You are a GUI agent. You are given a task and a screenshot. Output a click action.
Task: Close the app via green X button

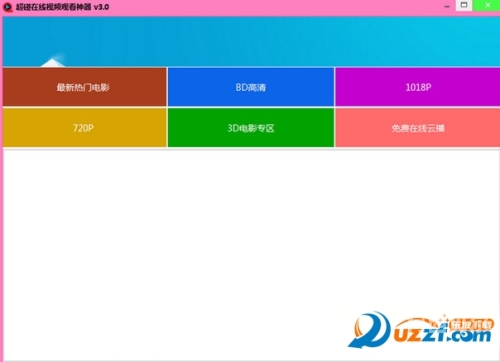(x=487, y=5)
